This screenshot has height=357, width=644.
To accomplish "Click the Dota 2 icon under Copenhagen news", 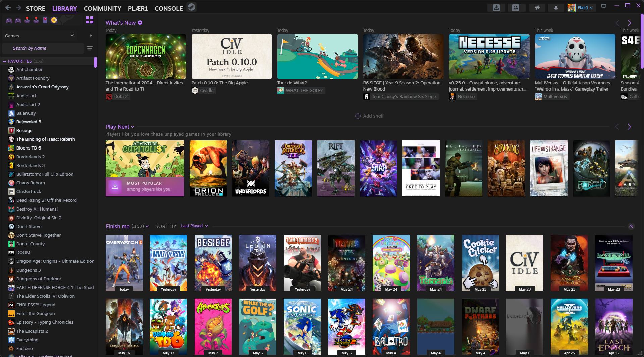I will pyautogui.click(x=109, y=97).
